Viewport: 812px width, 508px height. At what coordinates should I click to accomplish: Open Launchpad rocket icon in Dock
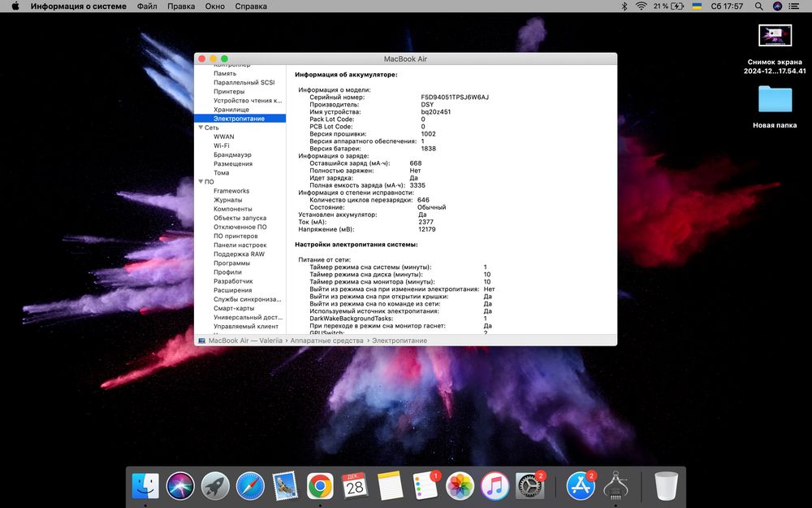point(215,486)
